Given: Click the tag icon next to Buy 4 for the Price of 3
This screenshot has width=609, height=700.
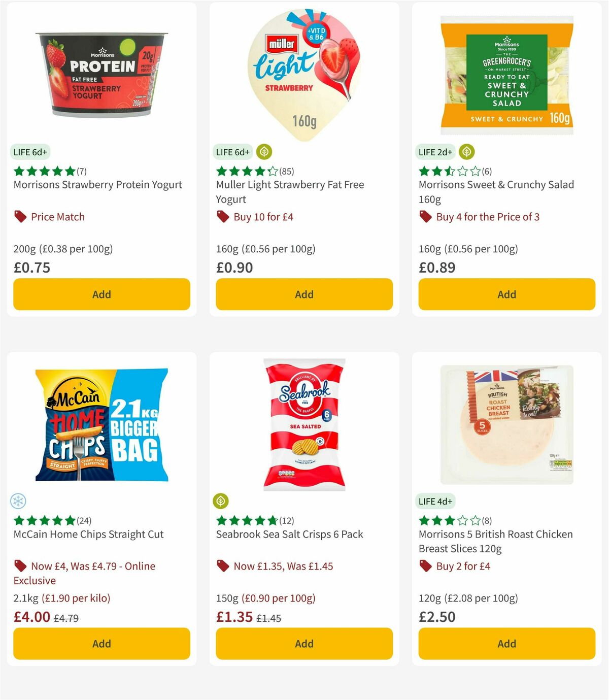Looking at the screenshot, I should (x=425, y=216).
